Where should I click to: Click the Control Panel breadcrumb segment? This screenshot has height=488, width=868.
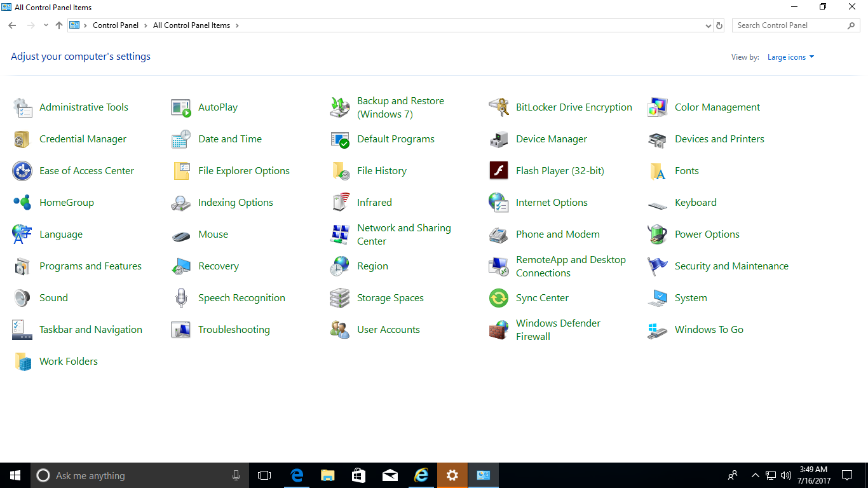(115, 25)
